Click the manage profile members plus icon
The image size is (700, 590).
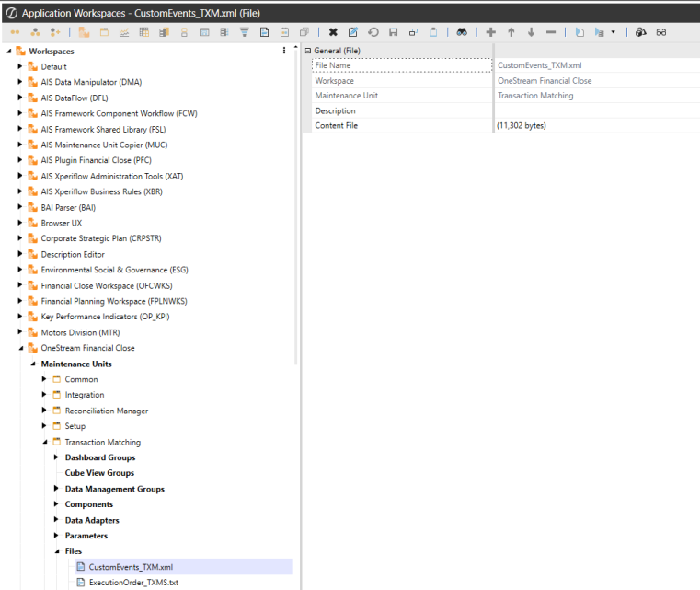point(55,32)
